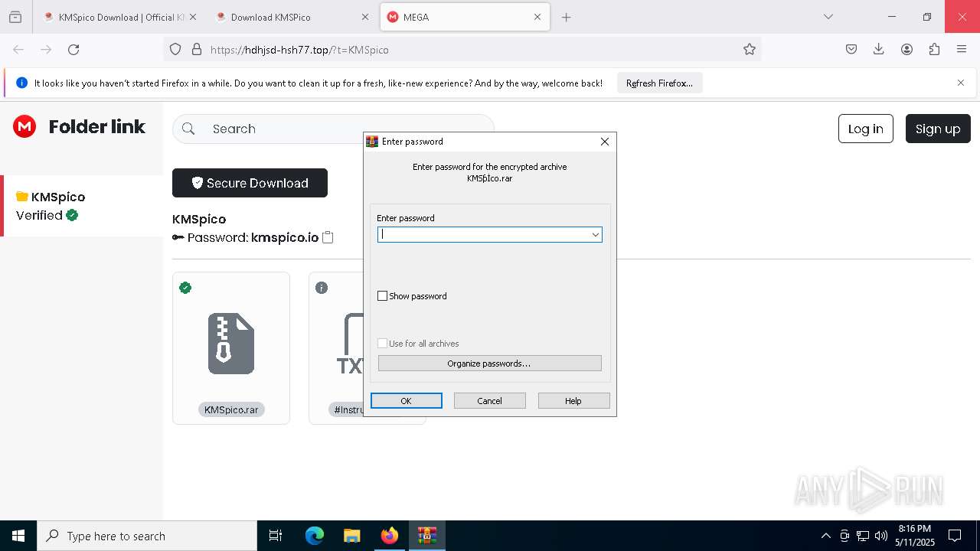This screenshot has width=980, height=551.
Task: Click the search magnifier icon on MEGA page
Action: 188,129
